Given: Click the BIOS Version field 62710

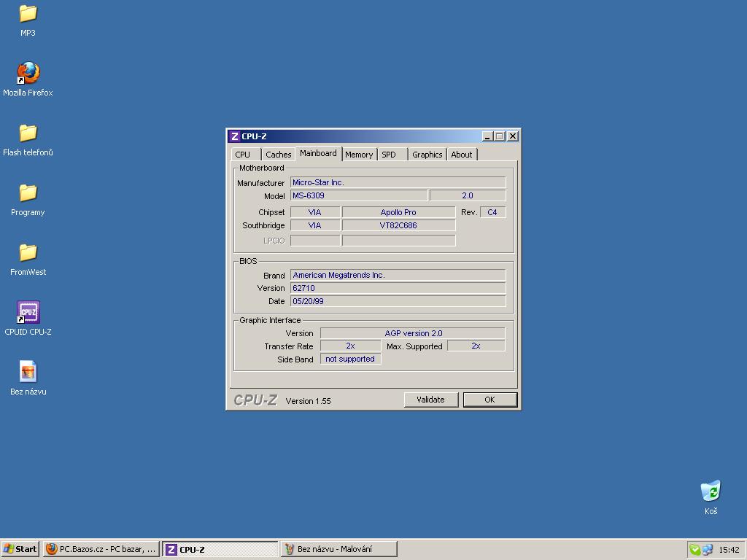Looking at the screenshot, I should coord(398,288).
